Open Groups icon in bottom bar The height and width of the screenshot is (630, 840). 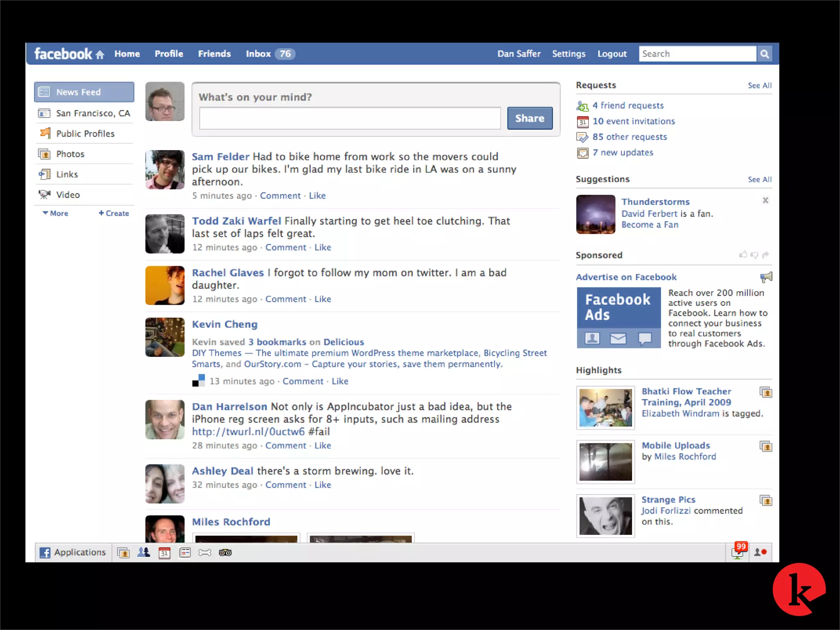click(144, 552)
